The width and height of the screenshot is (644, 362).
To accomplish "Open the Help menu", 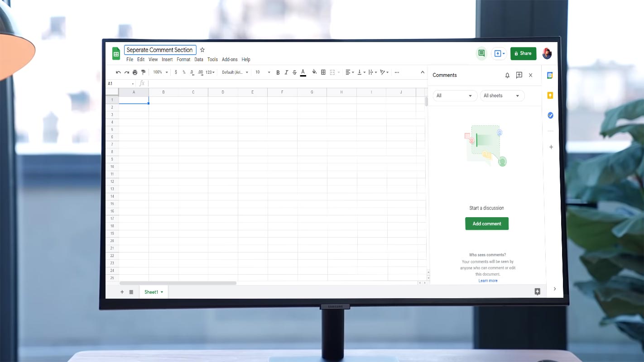I will 246,60.
